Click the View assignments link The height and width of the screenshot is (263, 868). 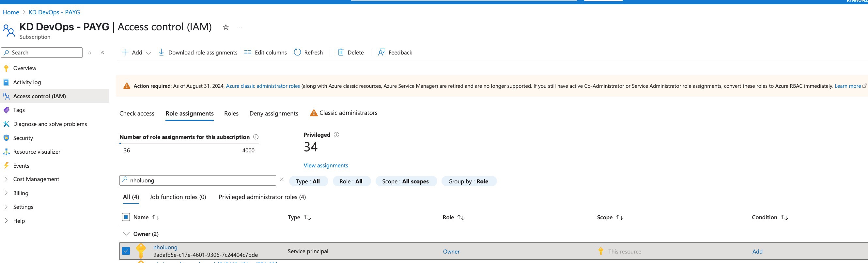coord(326,165)
